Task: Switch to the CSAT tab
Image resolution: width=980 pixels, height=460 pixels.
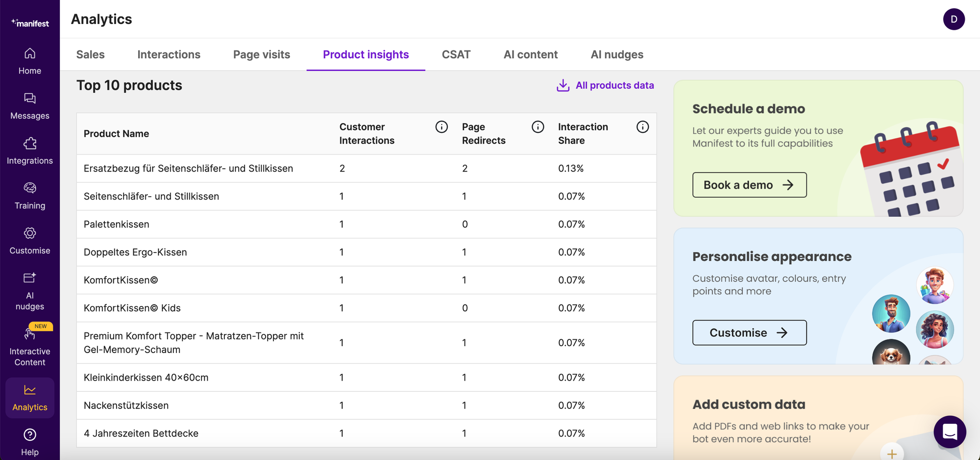Action: pyautogui.click(x=456, y=54)
